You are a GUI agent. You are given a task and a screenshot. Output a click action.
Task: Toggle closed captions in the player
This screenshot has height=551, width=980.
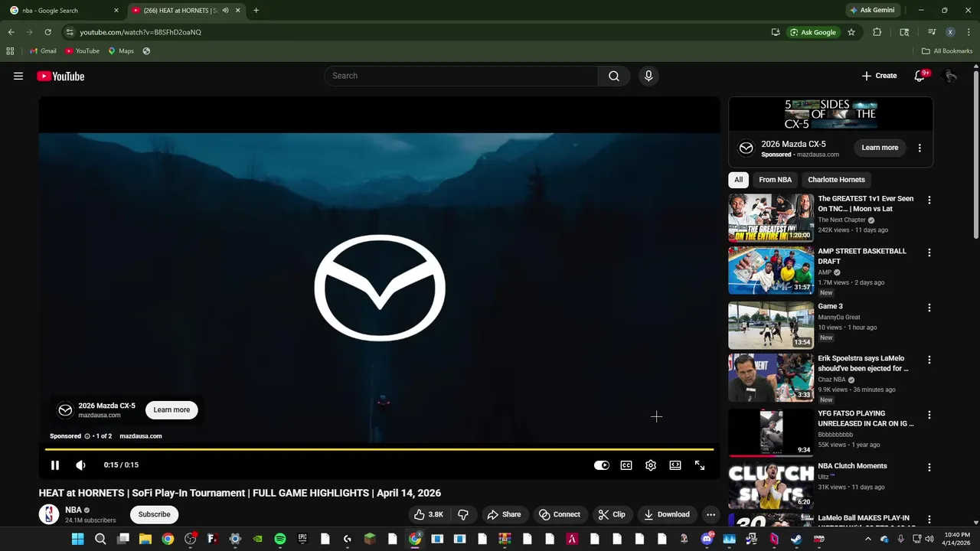(626, 465)
